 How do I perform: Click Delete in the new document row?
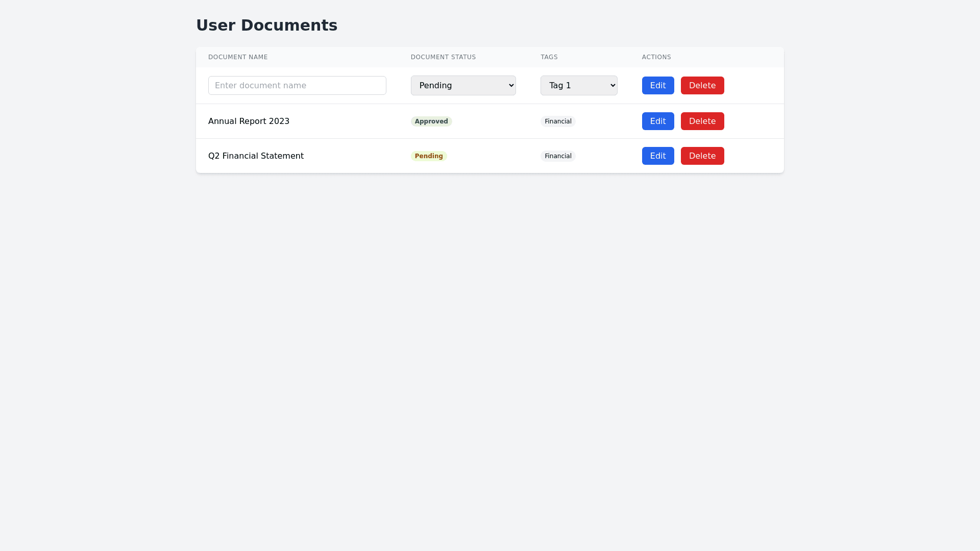pyautogui.click(x=702, y=85)
